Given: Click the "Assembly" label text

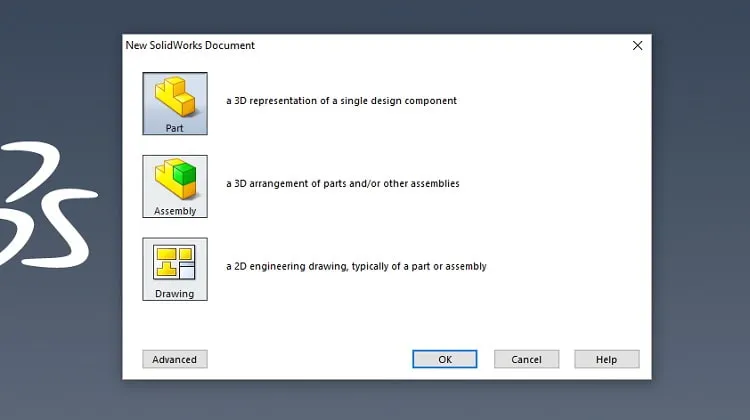Looking at the screenshot, I should (175, 211).
